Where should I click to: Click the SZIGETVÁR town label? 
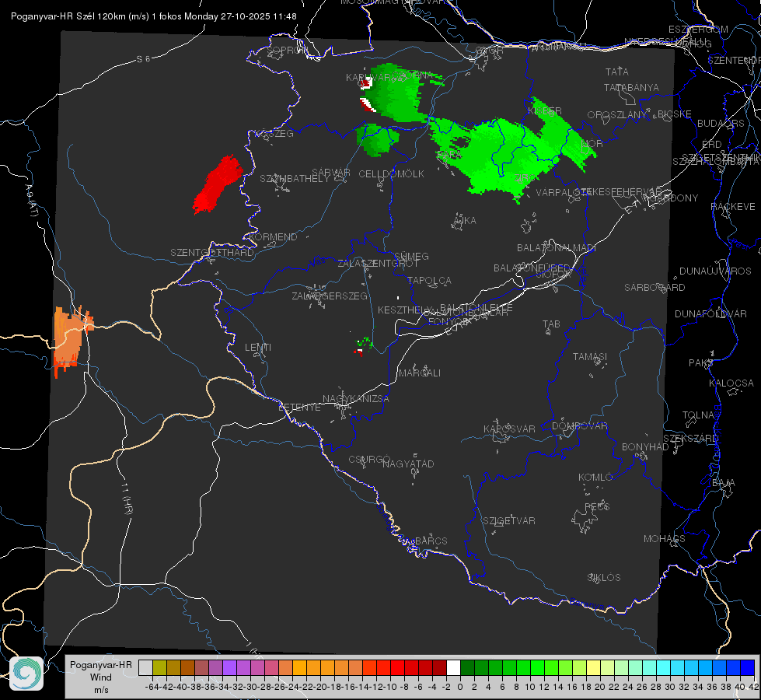click(x=509, y=521)
